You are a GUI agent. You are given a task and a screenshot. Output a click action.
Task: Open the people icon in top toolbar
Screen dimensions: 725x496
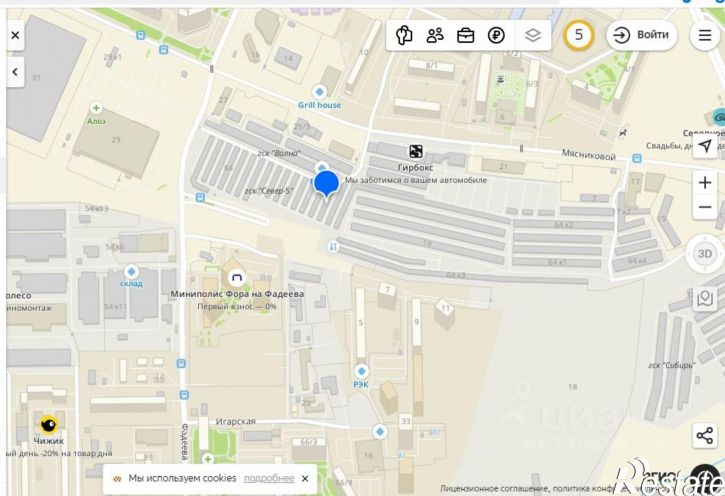435,35
